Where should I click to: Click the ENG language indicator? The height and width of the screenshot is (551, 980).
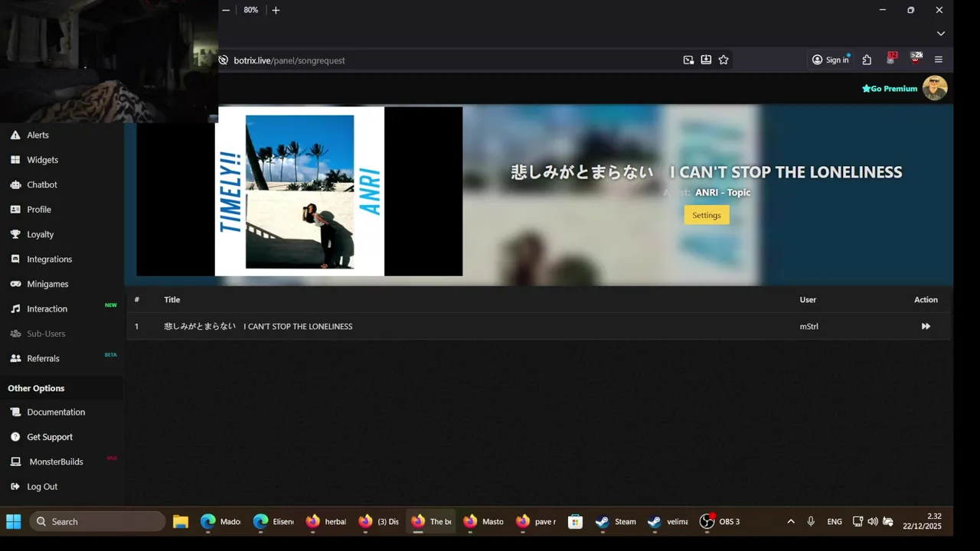point(835,522)
